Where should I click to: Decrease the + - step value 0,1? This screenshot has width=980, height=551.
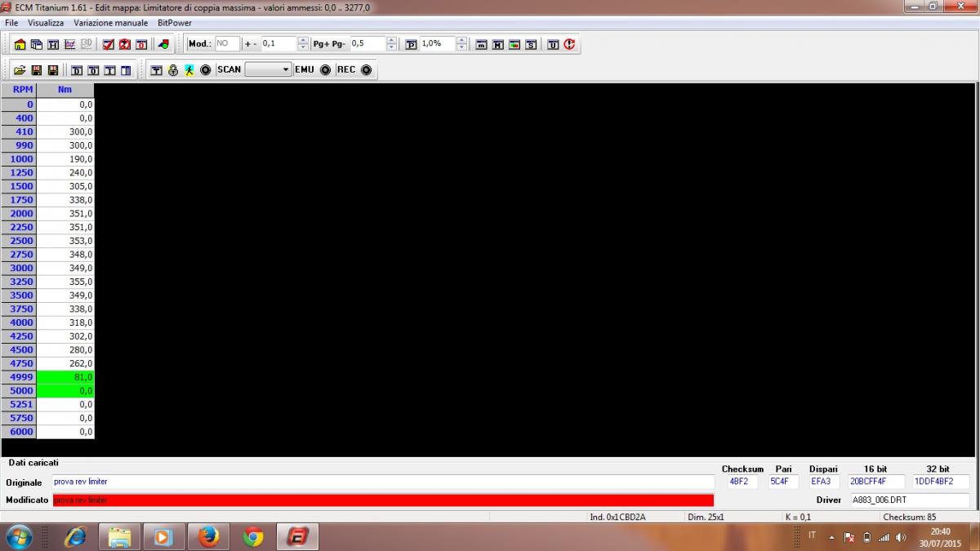tap(303, 47)
